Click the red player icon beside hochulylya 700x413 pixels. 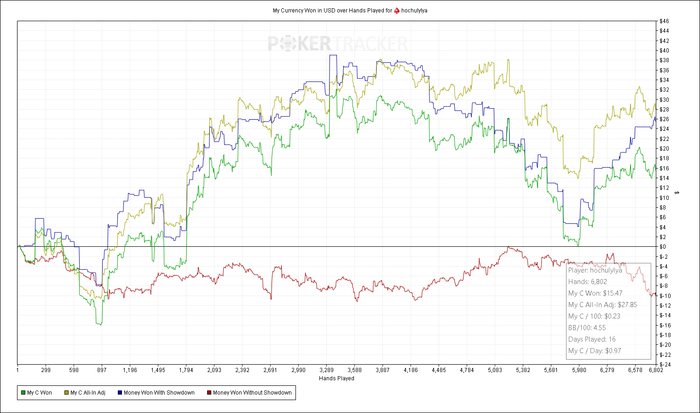[x=396, y=10]
